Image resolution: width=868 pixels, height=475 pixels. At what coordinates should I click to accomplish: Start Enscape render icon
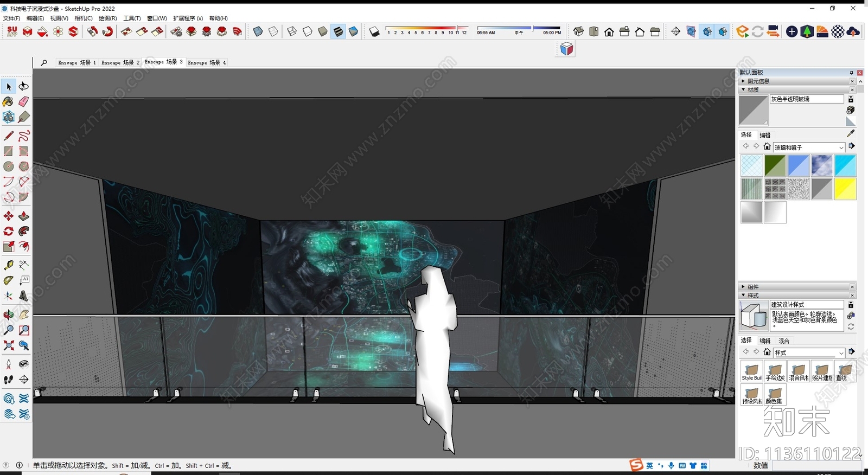point(743,32)
